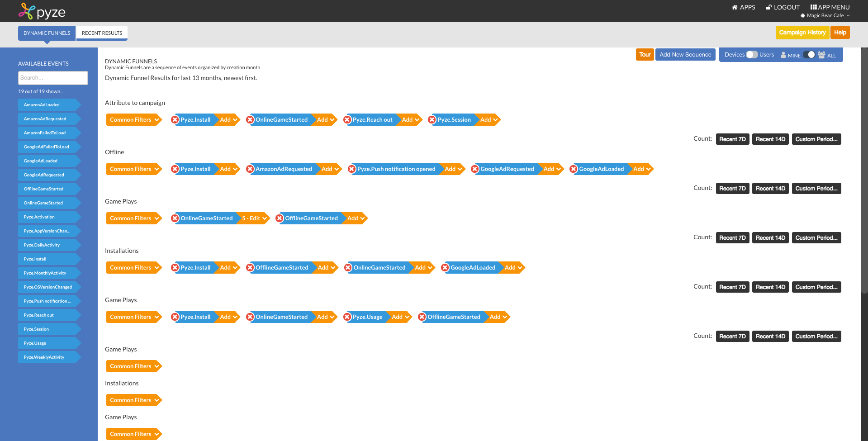Remove GoogleAdLoaded from Offline funnel

[574, 169]
